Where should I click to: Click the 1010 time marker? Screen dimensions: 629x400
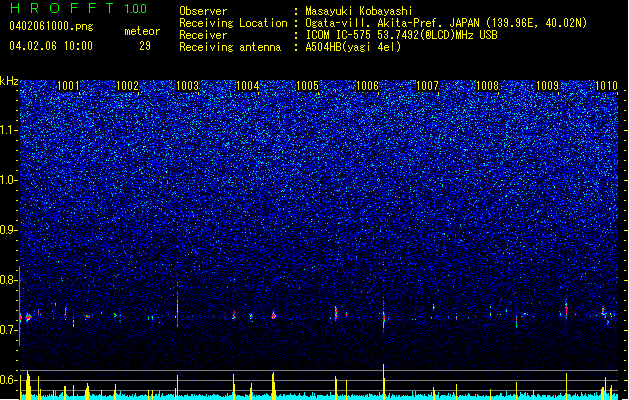pos(607,86)
